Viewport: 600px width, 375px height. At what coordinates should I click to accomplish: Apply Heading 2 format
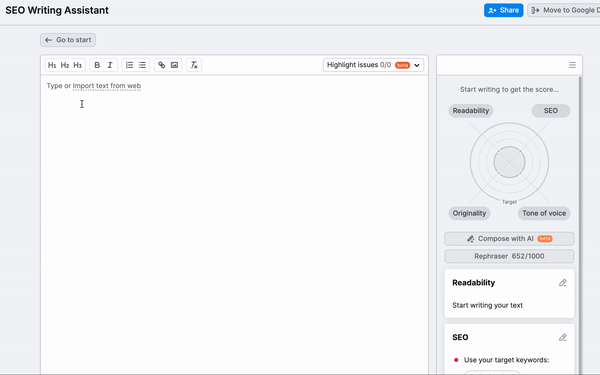pyautogui.click(x=65, y=65)
